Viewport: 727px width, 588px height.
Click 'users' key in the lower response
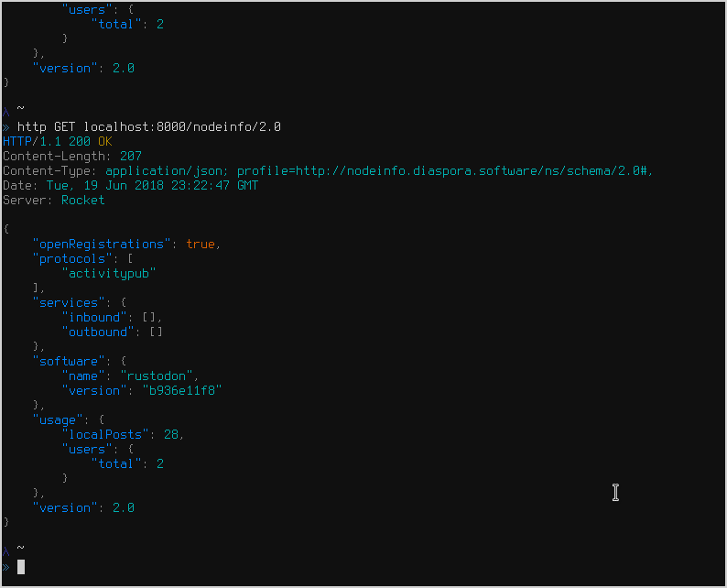(87, 450)
